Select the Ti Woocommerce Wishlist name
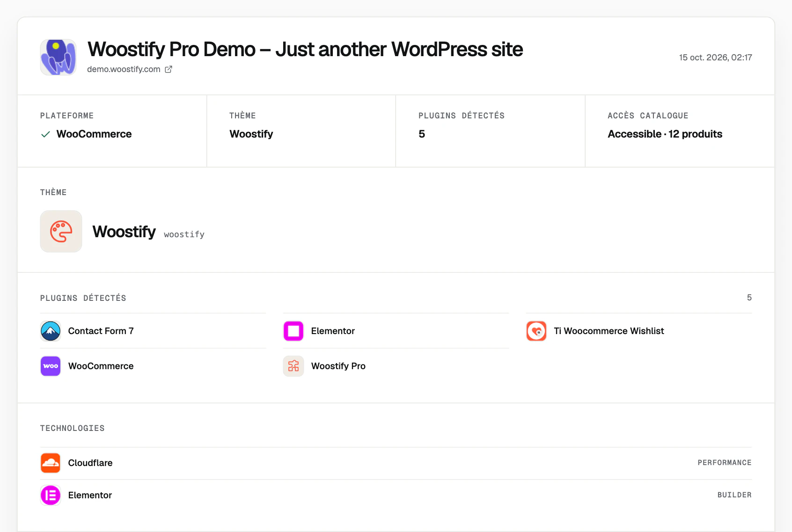This screenshot has height=532, width=792. point(609,331)
